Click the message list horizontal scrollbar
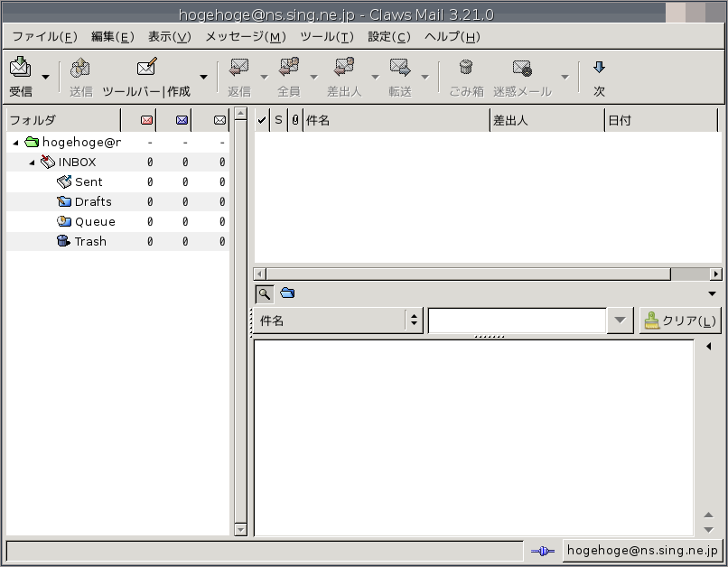 469,274
